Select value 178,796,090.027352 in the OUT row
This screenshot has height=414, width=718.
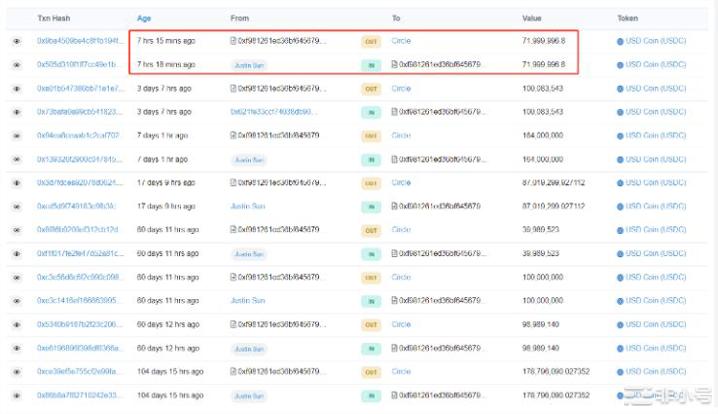point(556,371)
